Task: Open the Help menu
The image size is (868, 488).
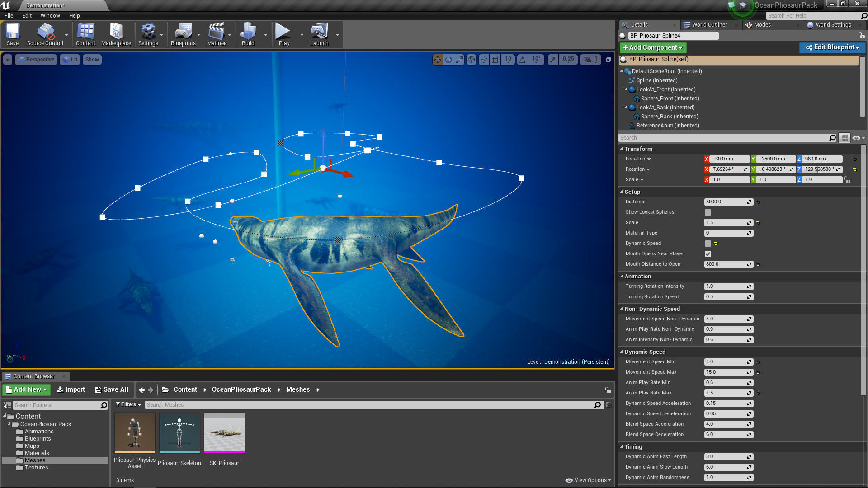Action: (x=74, y=15)
